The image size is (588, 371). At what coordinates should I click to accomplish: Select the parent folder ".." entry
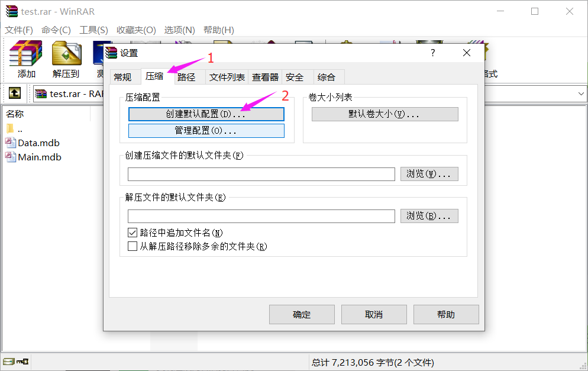14,130
